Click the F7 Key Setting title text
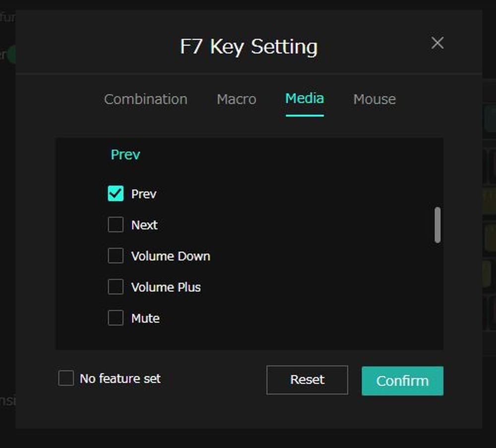This screenshot has height=448, width=496. 248,47
